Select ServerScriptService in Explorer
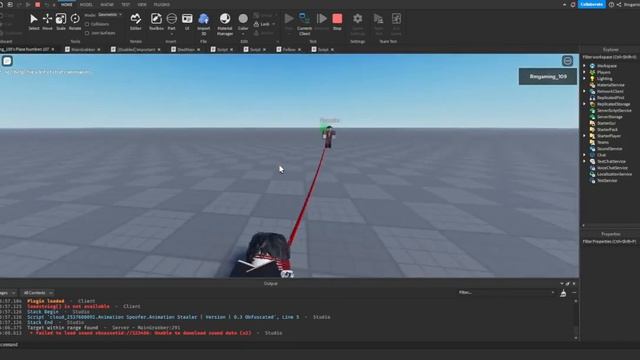This screenshot has width=640, height=360. pos(614,110)
